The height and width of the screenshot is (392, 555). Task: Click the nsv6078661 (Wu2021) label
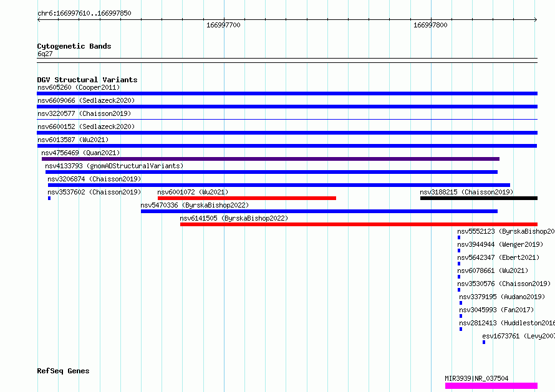click(x=493, y=270)
